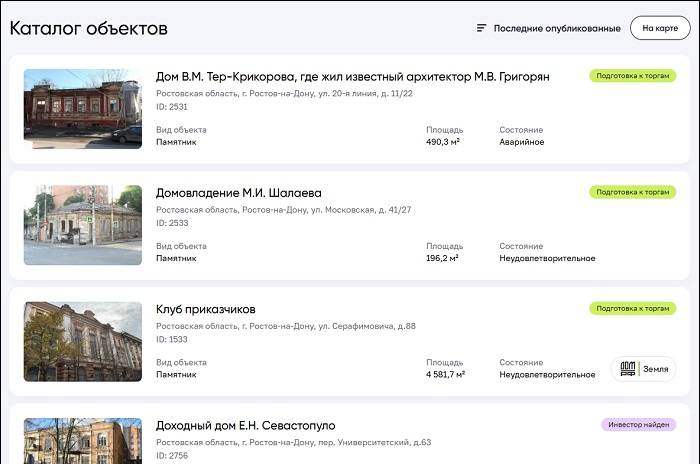
Task: Click the Клуб приказчиков thumbnail photo
Action: tap(83, 342)
